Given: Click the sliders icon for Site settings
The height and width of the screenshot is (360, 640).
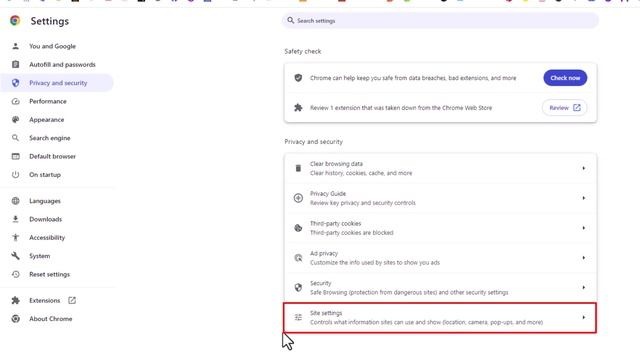Looking at the screenshot, I should coord(298,317).
